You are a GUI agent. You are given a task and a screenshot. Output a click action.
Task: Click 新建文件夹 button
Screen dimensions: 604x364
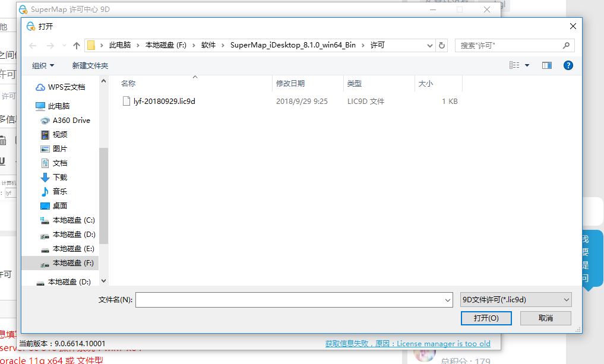(x=90, y=65)
